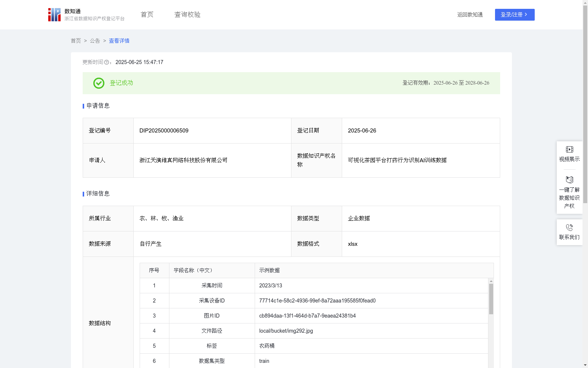Click the 序号 column header
This screenshot has height=368, width=588.
coord(154,270)
